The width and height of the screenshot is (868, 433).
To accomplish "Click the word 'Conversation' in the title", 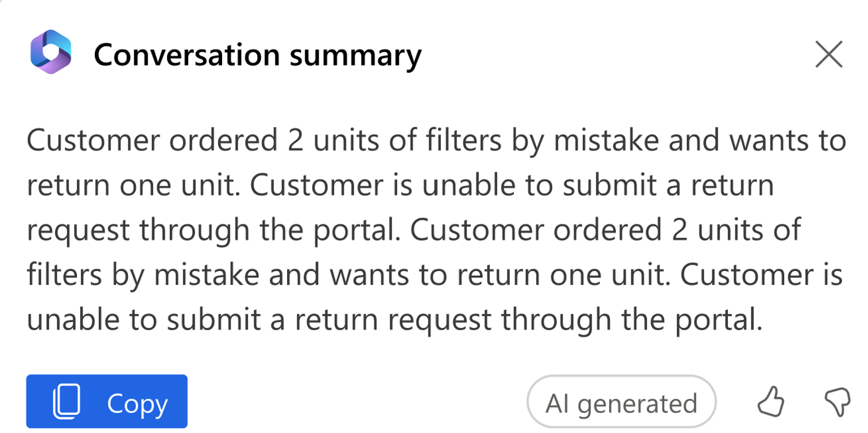I will click(x=187, y=55).
